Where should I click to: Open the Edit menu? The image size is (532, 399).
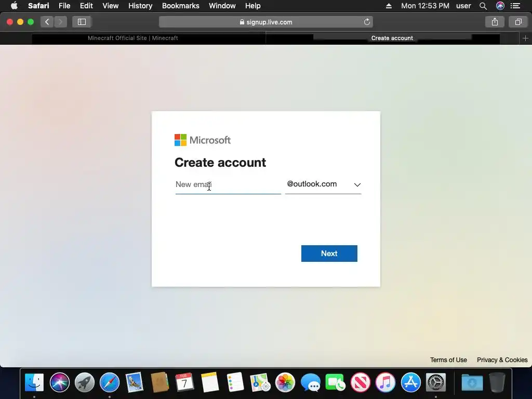pos(86,6)
